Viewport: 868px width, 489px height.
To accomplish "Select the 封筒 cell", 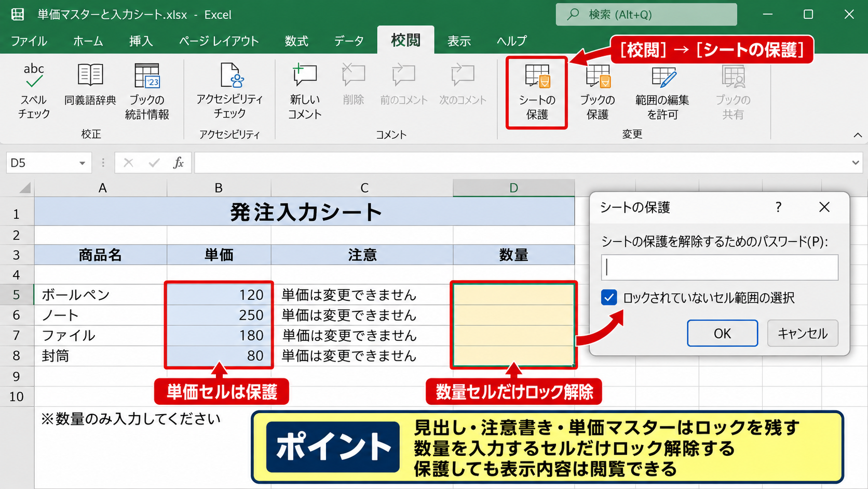I will (x=101, y=355).
